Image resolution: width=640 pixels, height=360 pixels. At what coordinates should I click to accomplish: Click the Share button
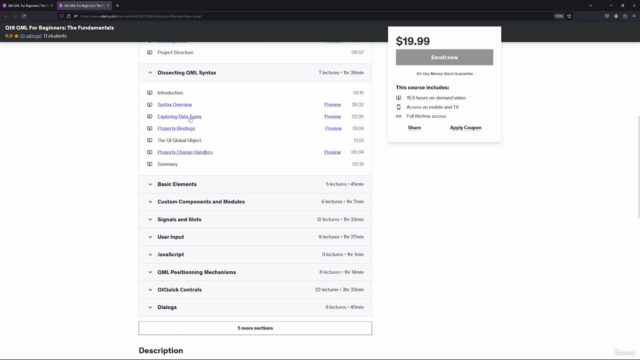pyautogui.click(x=414, y=128)
